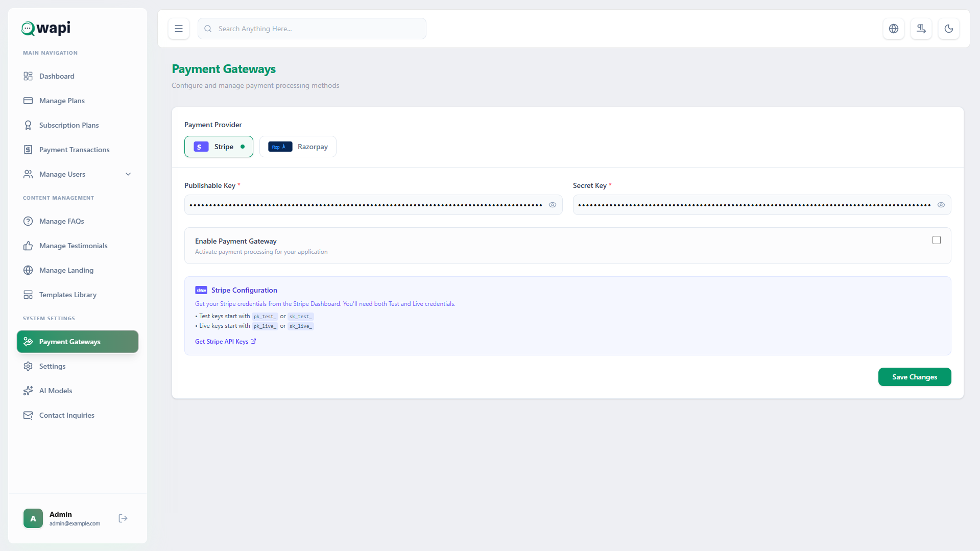Select the Razorpay payment provider
This screenshot has height=551, width=980.
coord(298,147)
